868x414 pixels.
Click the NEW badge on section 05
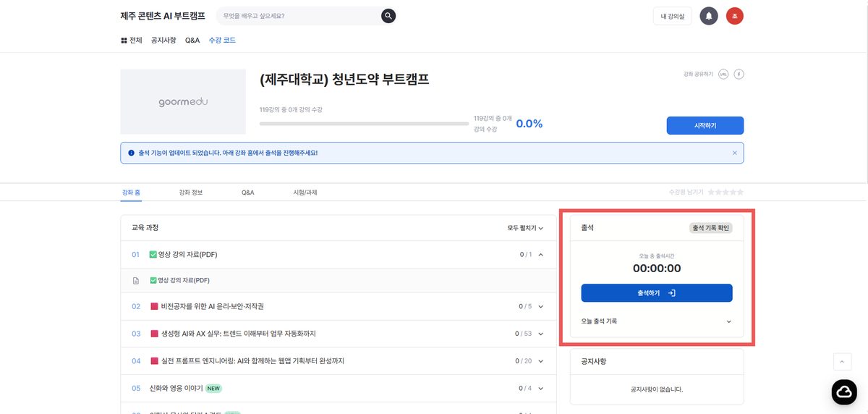coord(213,388)
